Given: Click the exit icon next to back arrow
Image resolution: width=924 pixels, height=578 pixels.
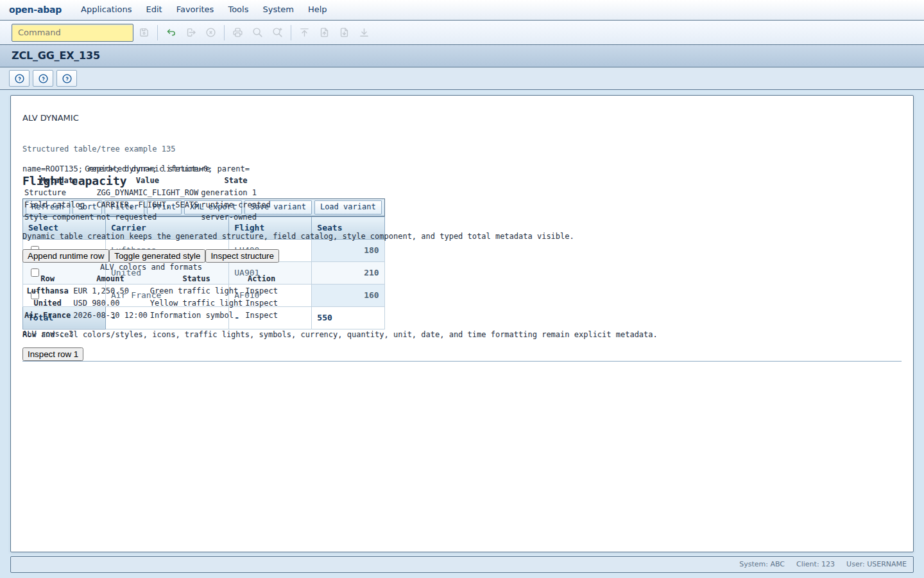Looking at the screenshot, I should pyautogui.click(x=191, y=33).
